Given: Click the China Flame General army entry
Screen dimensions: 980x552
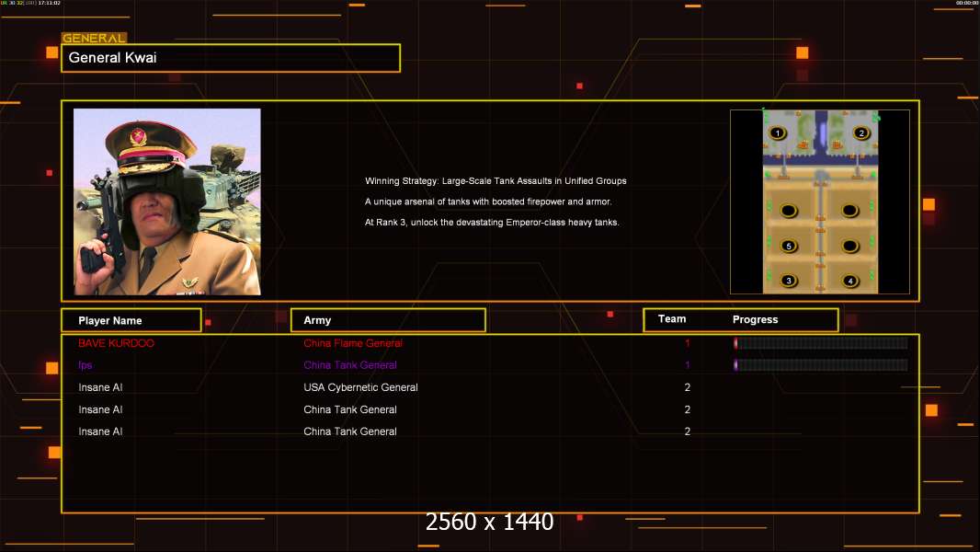Looking at the screenshot, I should click(352, 343).
